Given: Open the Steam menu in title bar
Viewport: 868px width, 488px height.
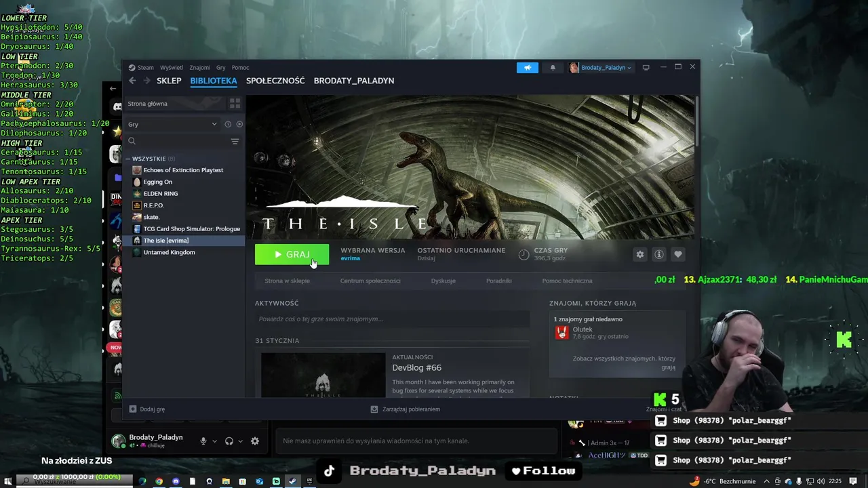Looking at the screenshot, I should pos(142,68).
